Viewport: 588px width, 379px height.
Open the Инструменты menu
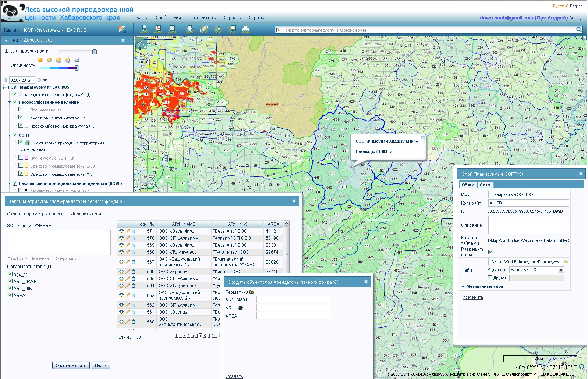coord(202,18)
